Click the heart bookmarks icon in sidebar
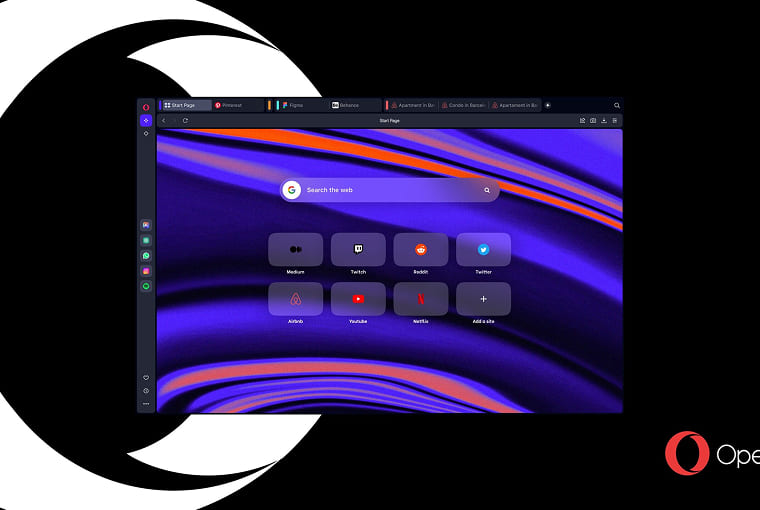Screen dimensions: 760x510 point(146,377)
